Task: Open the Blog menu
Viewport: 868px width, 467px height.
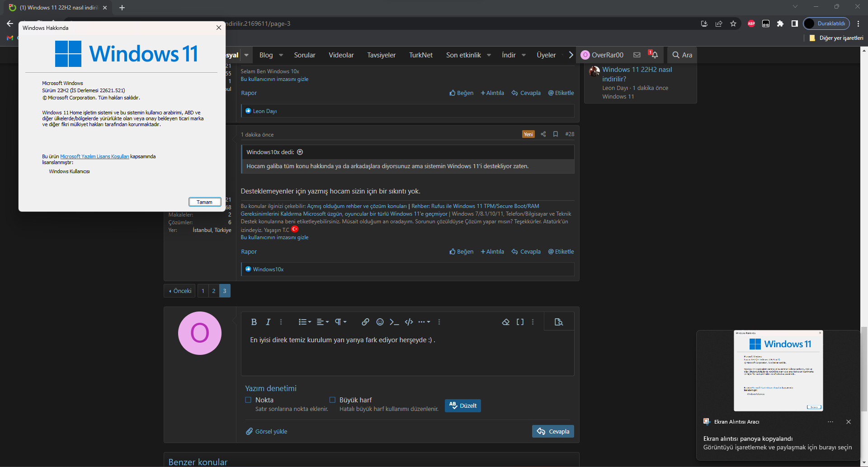Action: (x=266, y=55)
